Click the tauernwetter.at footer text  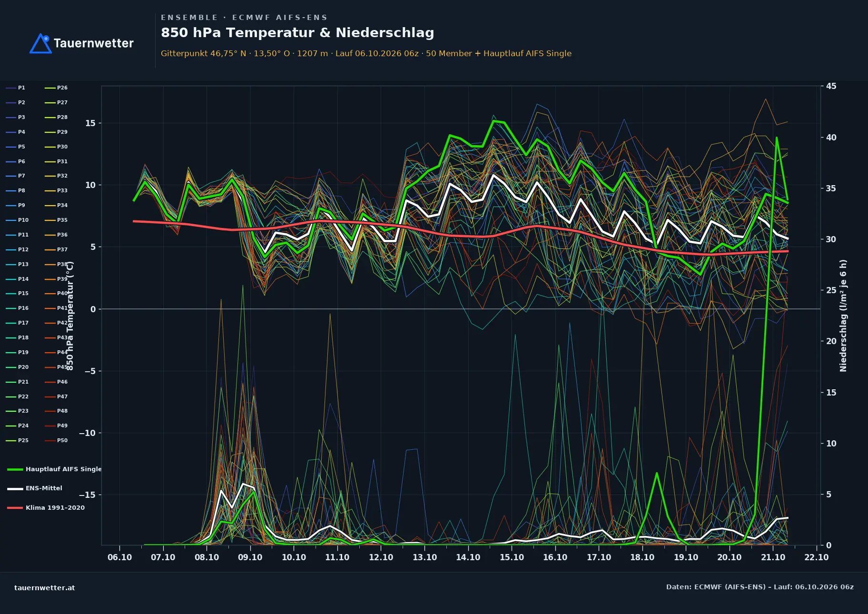pos(45,588)
